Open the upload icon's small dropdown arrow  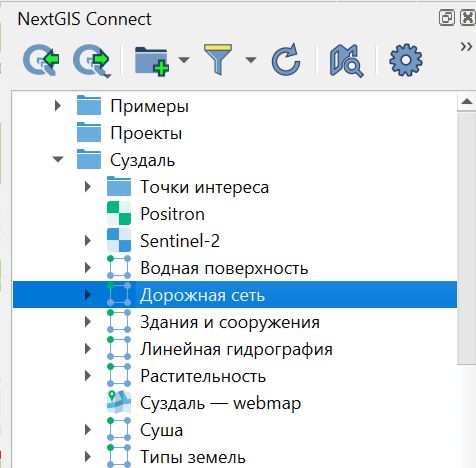(107, 77)
